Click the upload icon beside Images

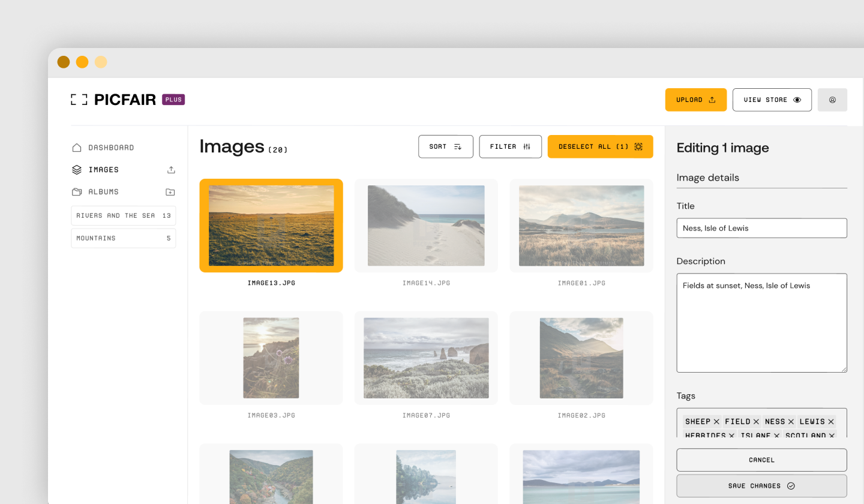pos(171,170)
